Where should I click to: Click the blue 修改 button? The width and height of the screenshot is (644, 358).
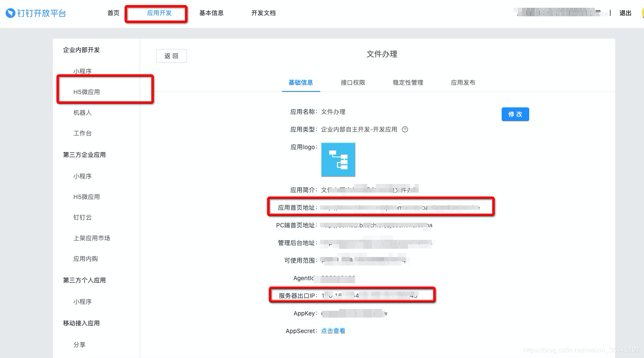click(x=515, y=114)
